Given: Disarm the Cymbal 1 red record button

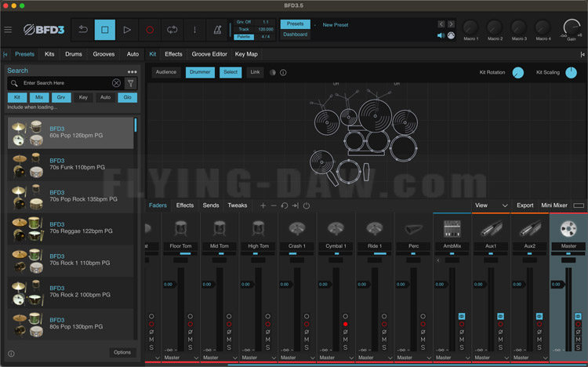Looking at the screenshot, I should click(346, 324).
